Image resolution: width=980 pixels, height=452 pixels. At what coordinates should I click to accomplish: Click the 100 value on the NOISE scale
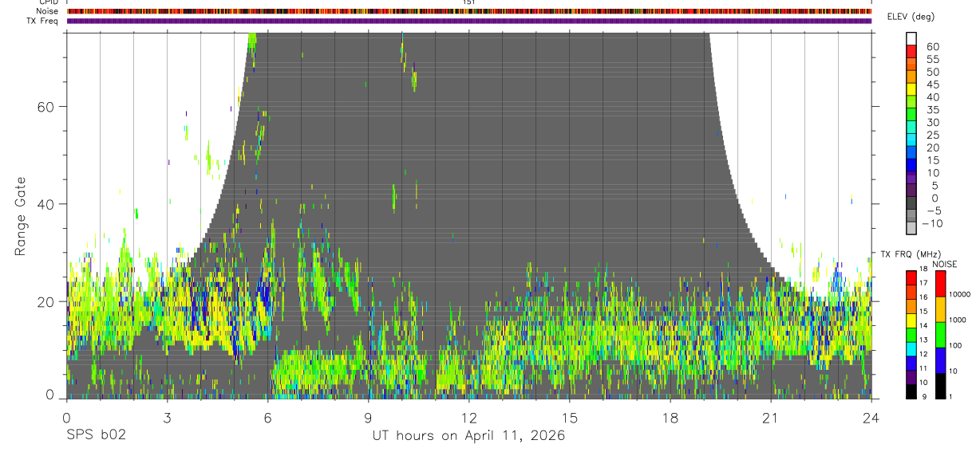(x=957, y=345)
